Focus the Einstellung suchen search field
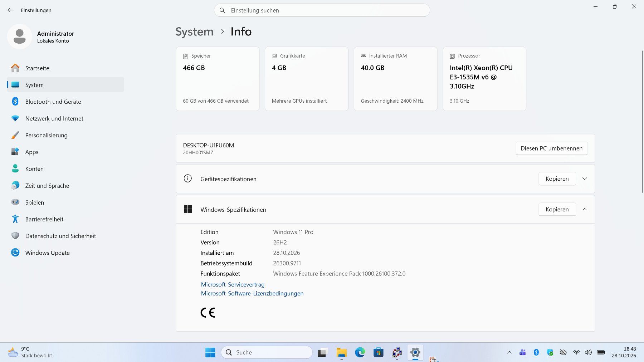644x362 pixels. coord(322,10)
